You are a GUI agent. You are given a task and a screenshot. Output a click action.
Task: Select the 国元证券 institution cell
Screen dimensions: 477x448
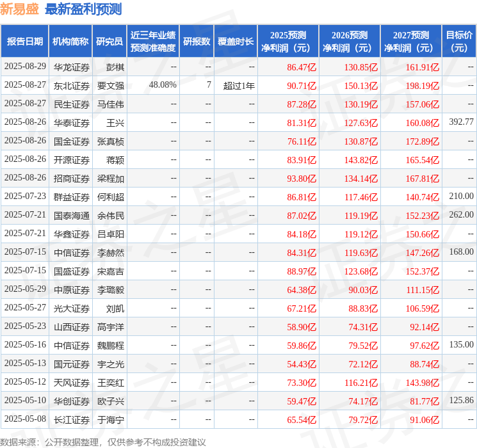[x=72, y=364]
